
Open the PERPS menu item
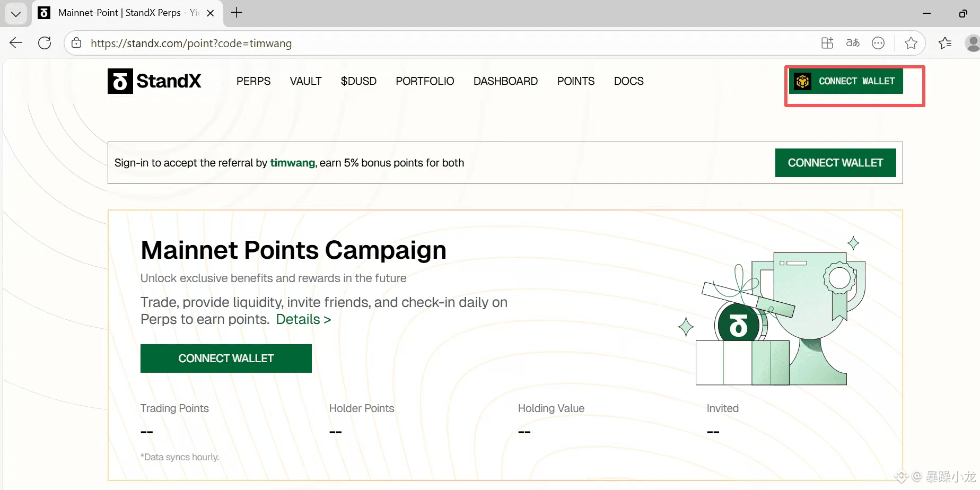pos(253,81)
